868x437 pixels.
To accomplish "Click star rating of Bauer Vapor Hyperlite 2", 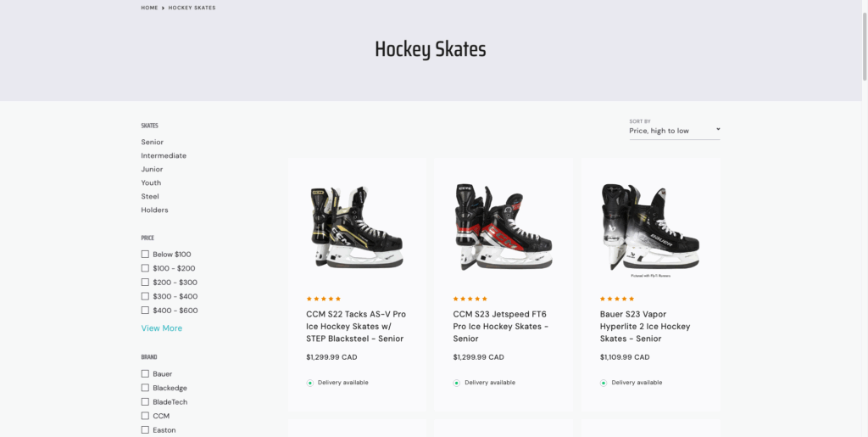I will 617,299.
